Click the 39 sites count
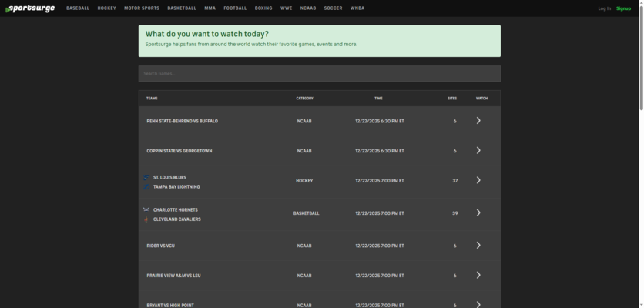644x308 pixels. [454, 213]
